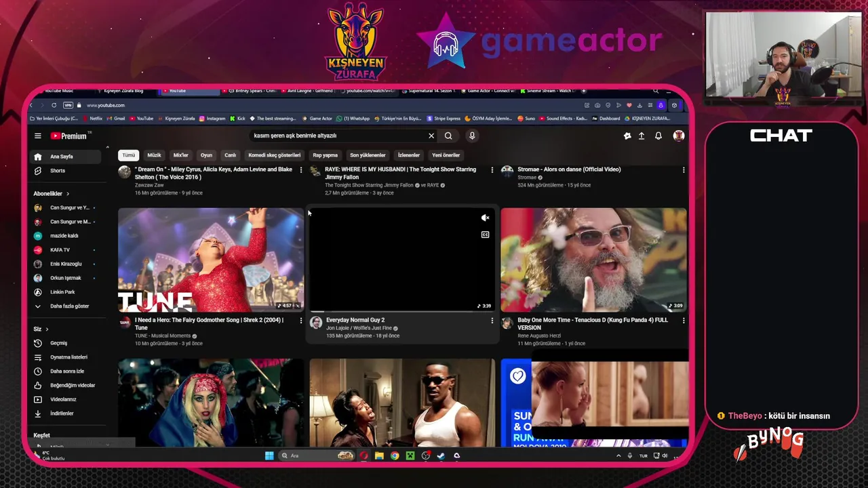Select the Müzik filter chip
This screenshot has width=868, height=488.
[x=154, y=155]
